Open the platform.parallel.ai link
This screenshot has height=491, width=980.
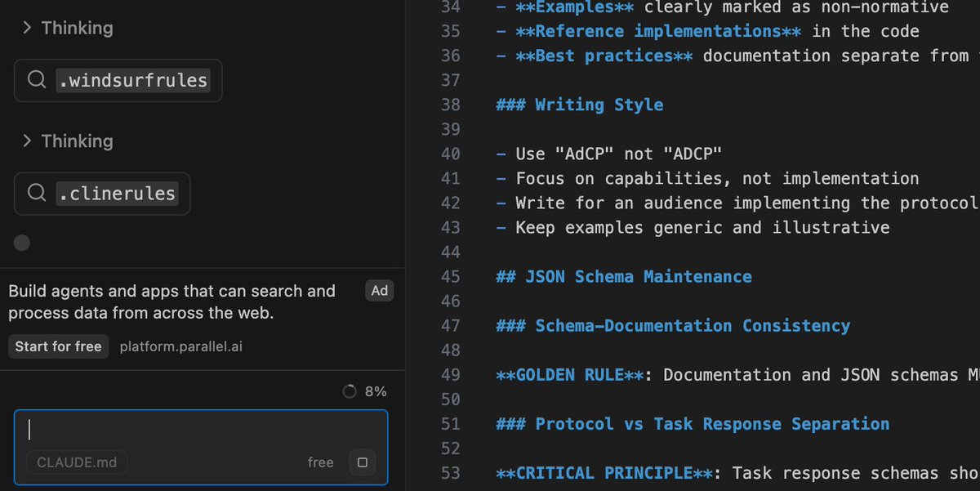[181, 346]
